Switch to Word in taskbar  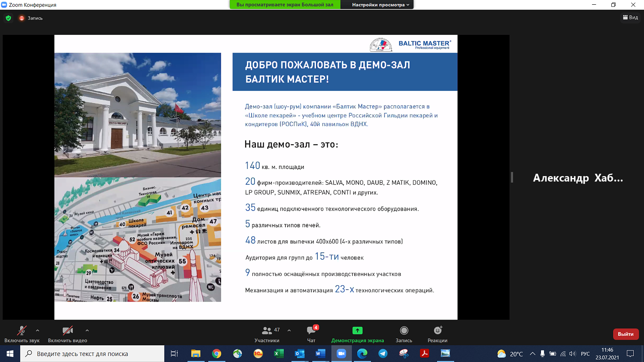click(320, 354)
